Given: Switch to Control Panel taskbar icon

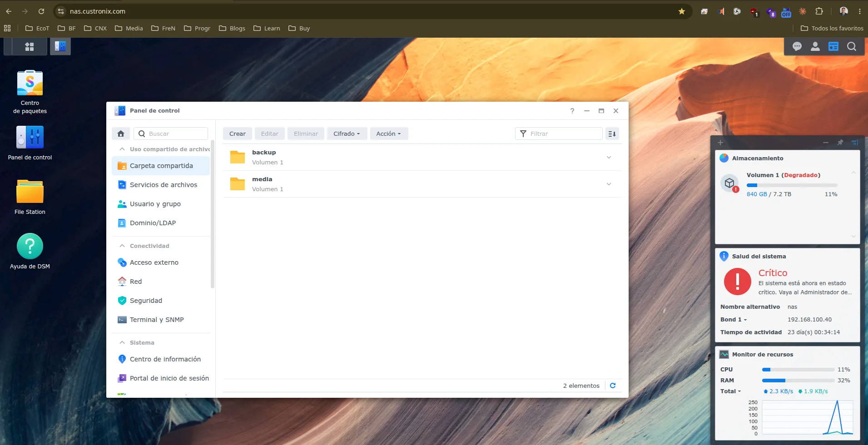Looking at the screenshot, I should (60, 46).
